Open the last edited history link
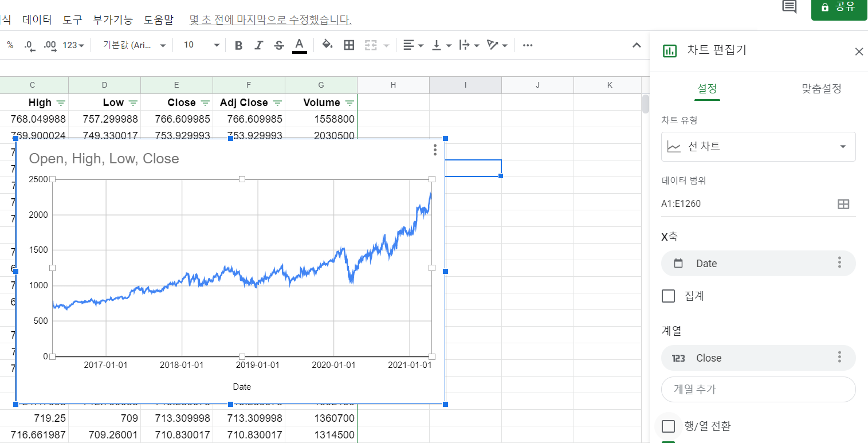This screenshot has height=443, width=868. [270, 20]
